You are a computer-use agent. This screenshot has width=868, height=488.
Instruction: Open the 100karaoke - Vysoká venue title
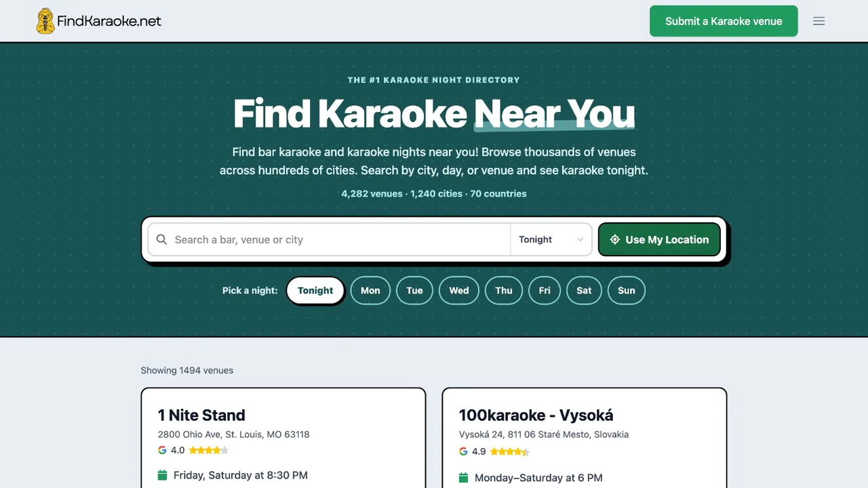536,415
